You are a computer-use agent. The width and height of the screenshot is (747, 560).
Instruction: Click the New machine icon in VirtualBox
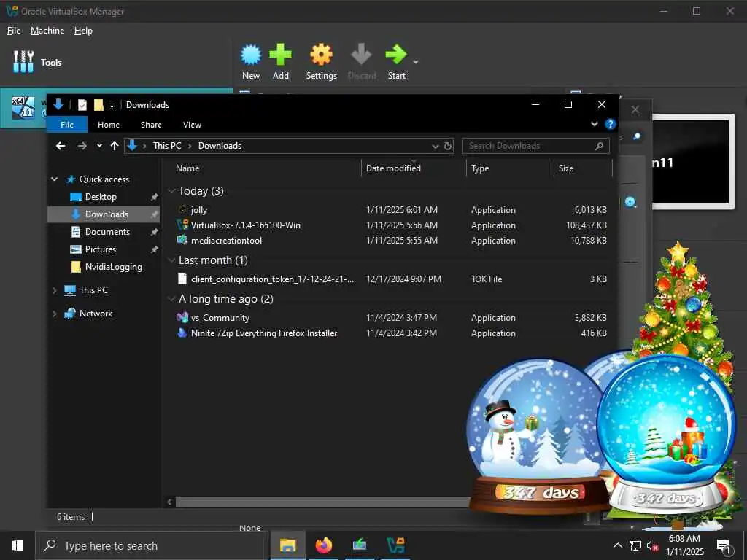pyautogui.click(x=251, y=55)
